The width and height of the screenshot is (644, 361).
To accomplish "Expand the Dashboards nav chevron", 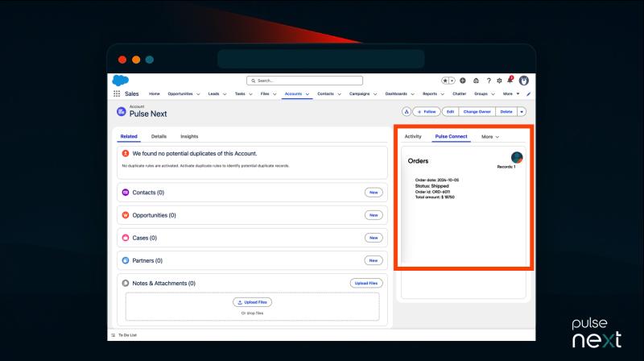I will coord(412,94).
